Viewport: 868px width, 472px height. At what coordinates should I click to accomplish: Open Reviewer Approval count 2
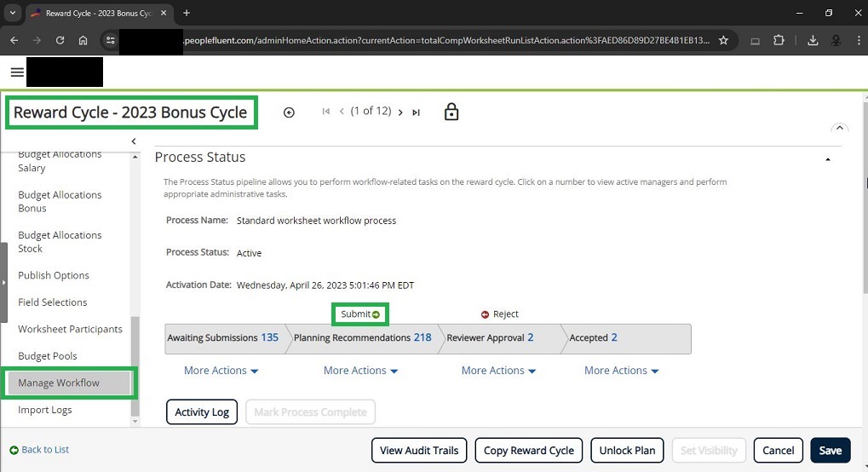tap(531, 337)
